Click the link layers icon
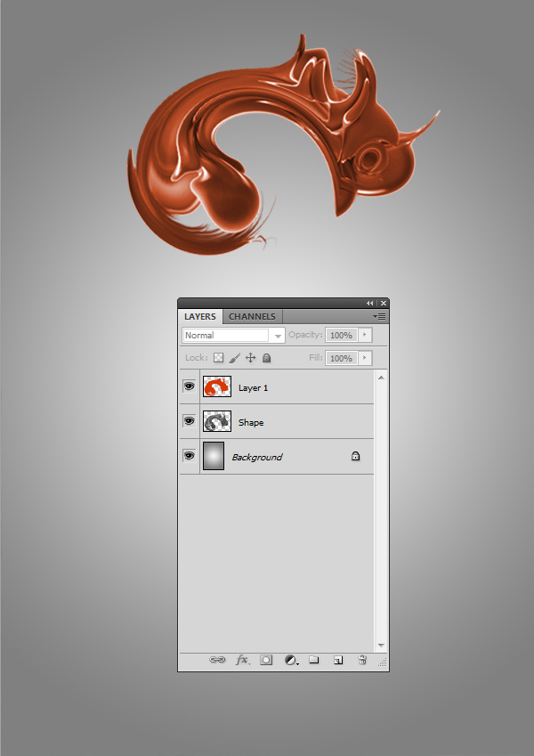This screenshot has height=756, width=534. point(217,660)
